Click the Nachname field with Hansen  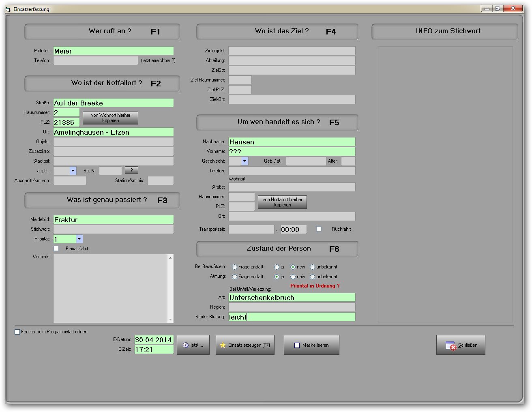292,142
